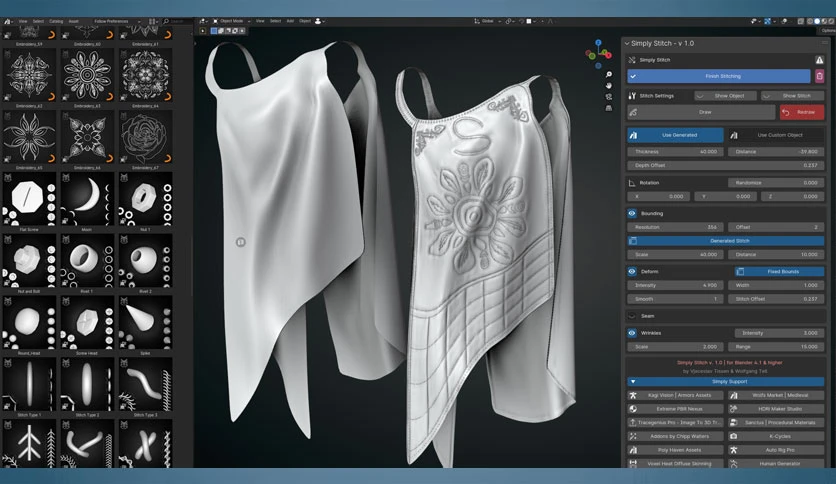
Task: Click the navigation gizmo blue Z axis
Action: [x=598, y=42]
